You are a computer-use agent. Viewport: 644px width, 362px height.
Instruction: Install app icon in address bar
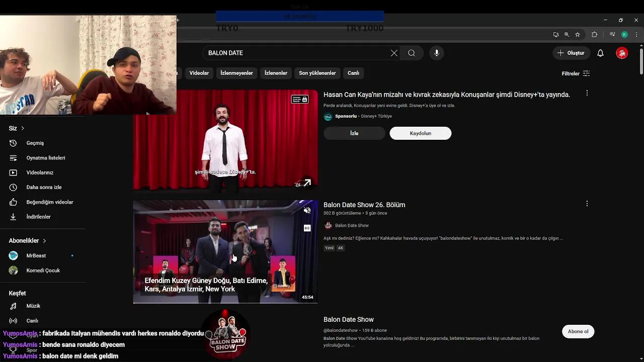point(556,35)
